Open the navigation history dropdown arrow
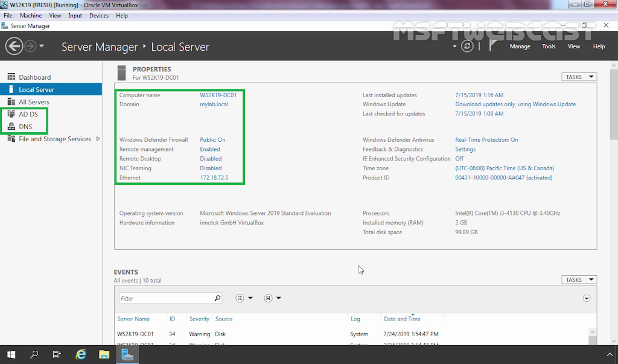This screenshot has height=364, width=618. pos(42,46)
